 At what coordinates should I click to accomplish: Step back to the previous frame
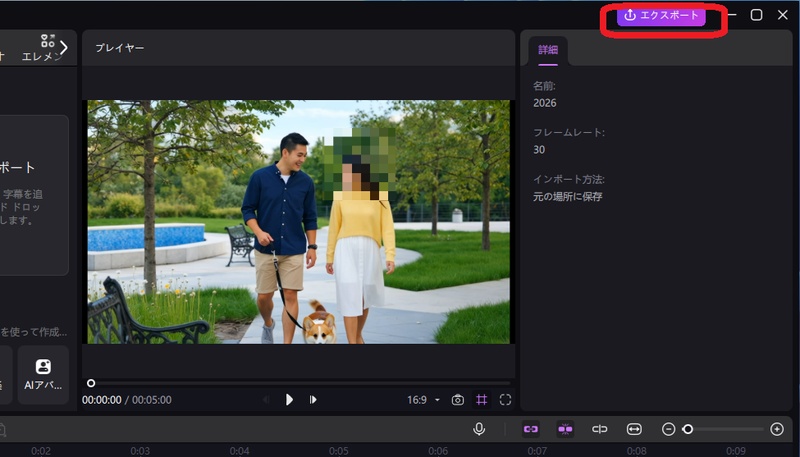coord(266,399)
